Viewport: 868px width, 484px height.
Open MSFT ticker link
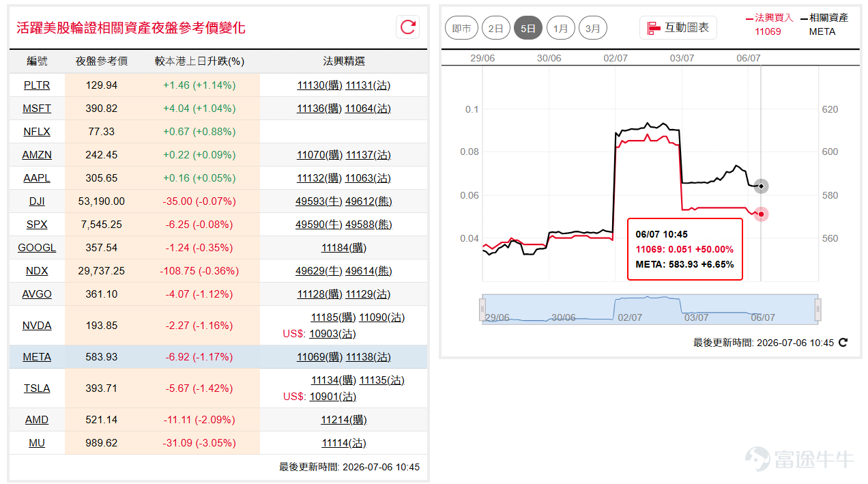pyautogui.click(x=37, y=109)
